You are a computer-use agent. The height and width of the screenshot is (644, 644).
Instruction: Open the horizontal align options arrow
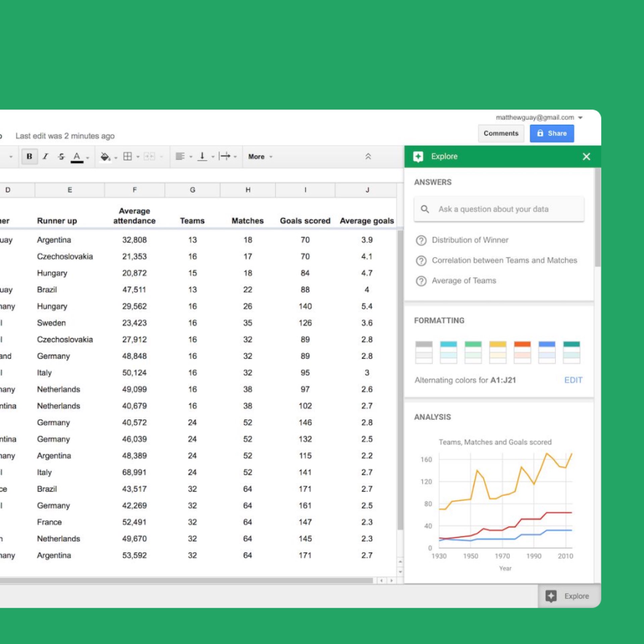point(191,156)
